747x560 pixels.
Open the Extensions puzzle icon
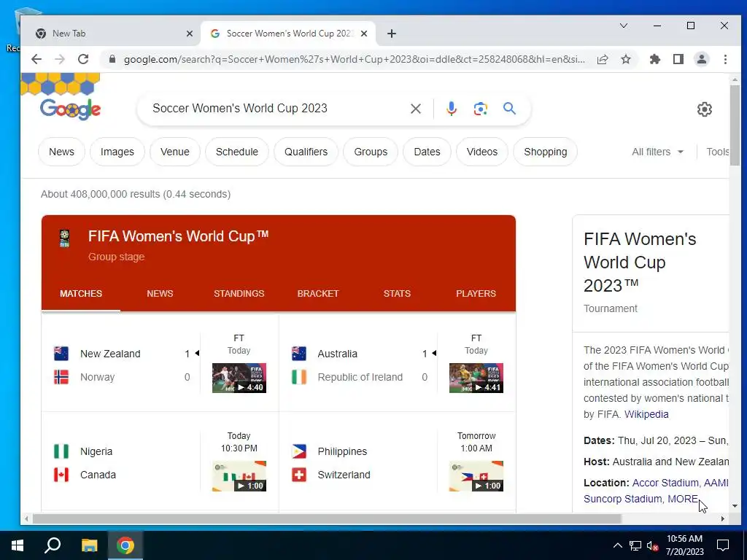click(655, 59)
